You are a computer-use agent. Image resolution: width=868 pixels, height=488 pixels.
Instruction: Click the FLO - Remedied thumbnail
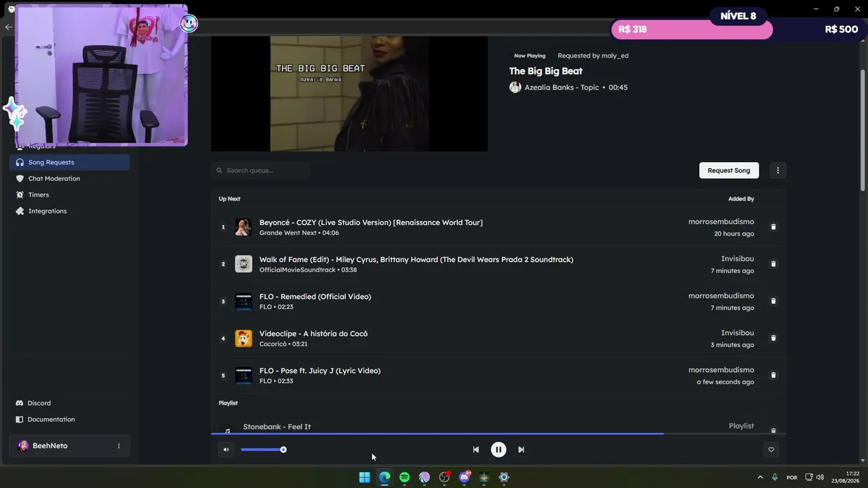point(243,301)
